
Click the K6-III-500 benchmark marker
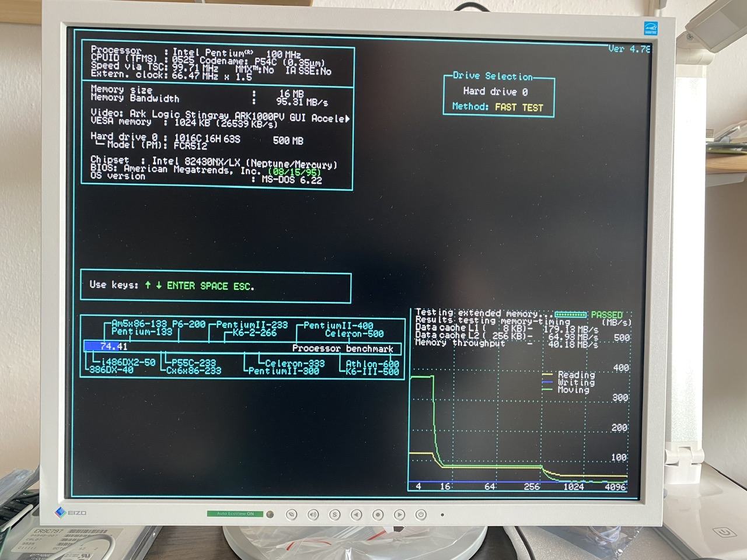pos(372,371)
